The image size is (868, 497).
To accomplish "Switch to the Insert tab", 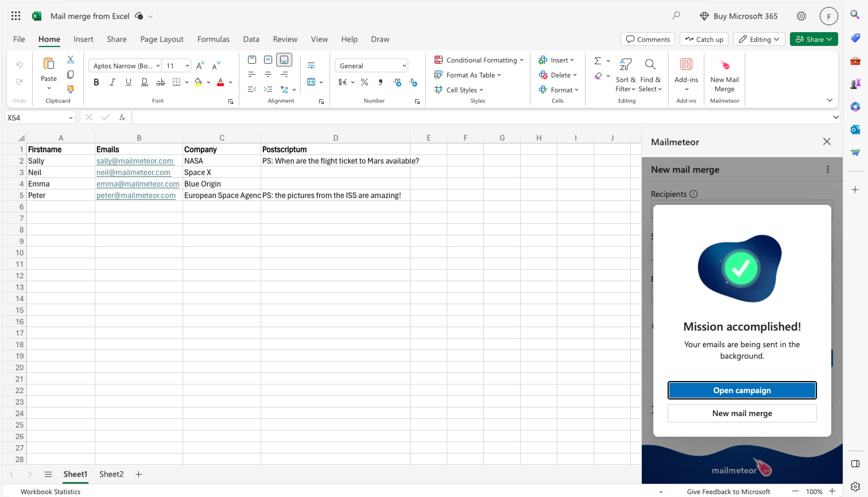I will click(x=83, y=39).
